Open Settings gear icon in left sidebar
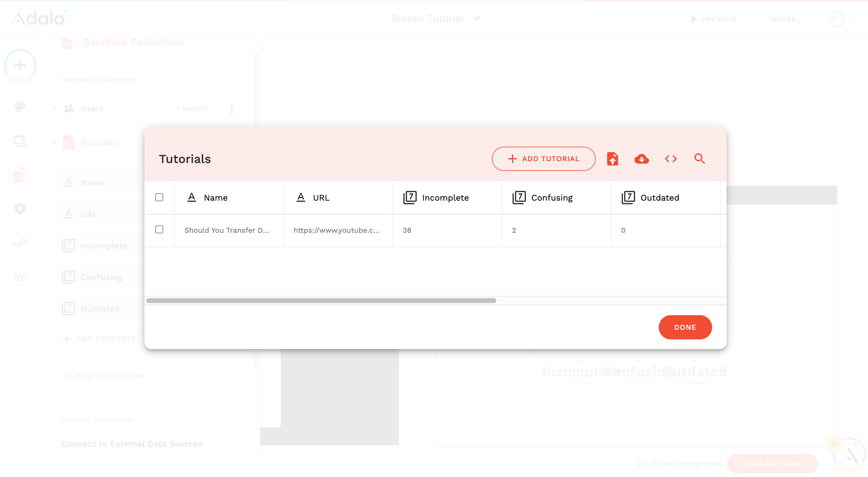The height and width of the screenshot is (477, 868). click(x=20, y=208)
